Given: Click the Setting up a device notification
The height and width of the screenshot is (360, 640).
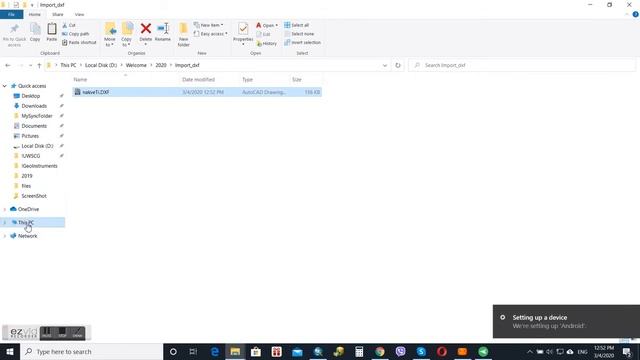Looking at the screenshot, I should (x=566, y=322).
